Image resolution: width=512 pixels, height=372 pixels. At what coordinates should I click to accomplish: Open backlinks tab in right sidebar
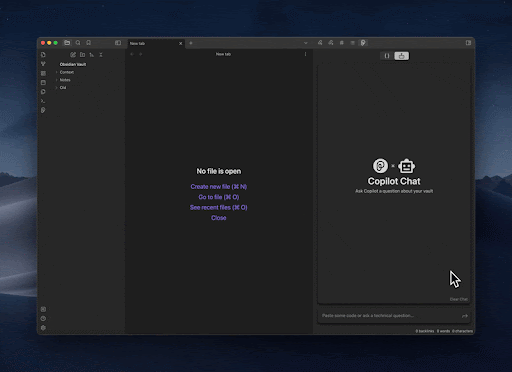[320, 43]
